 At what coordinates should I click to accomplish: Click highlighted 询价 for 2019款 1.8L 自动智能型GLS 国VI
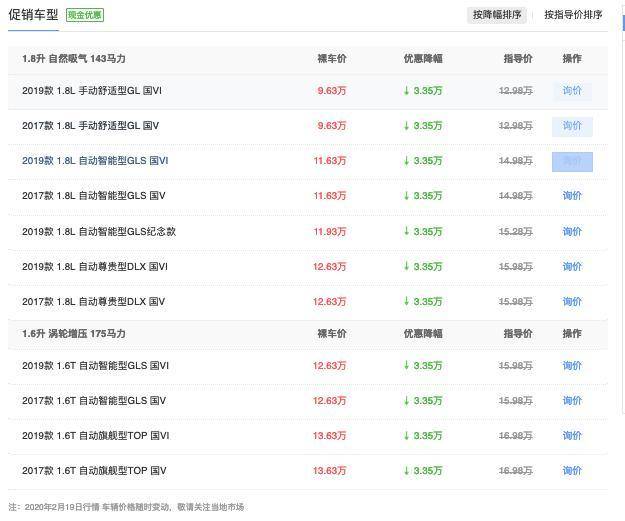(572, 161)
